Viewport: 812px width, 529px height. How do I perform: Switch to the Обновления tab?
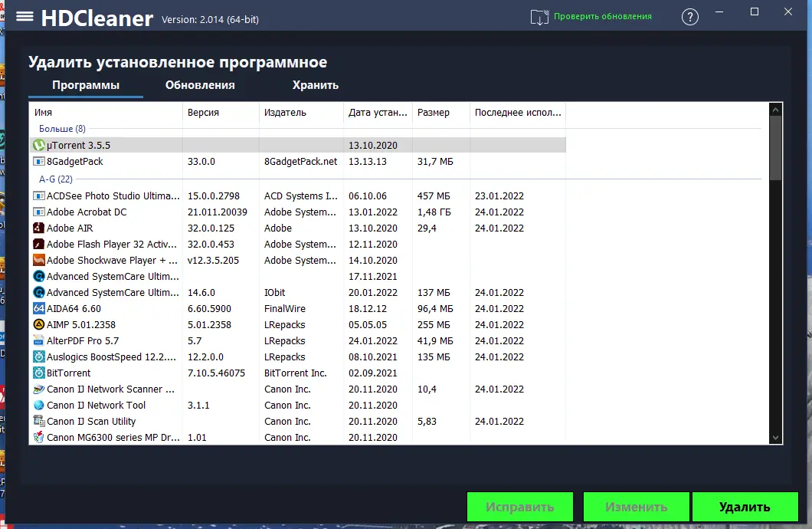click(200, 85)
